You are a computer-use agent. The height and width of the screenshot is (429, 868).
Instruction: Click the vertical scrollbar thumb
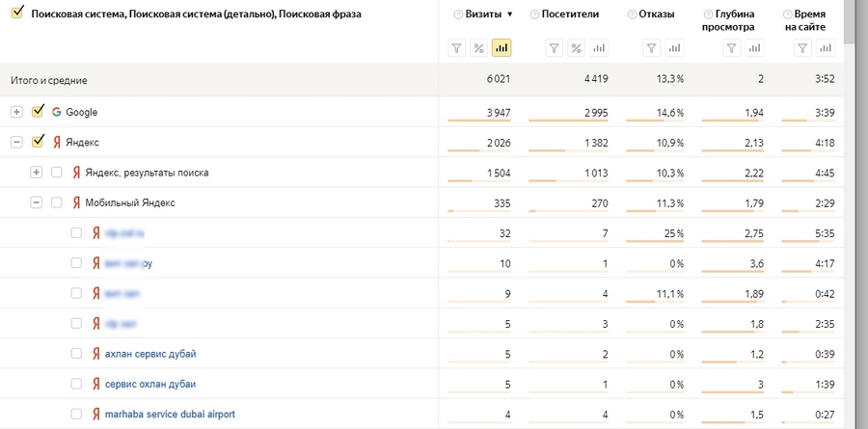pyautogui.click(x=850, y=22)
